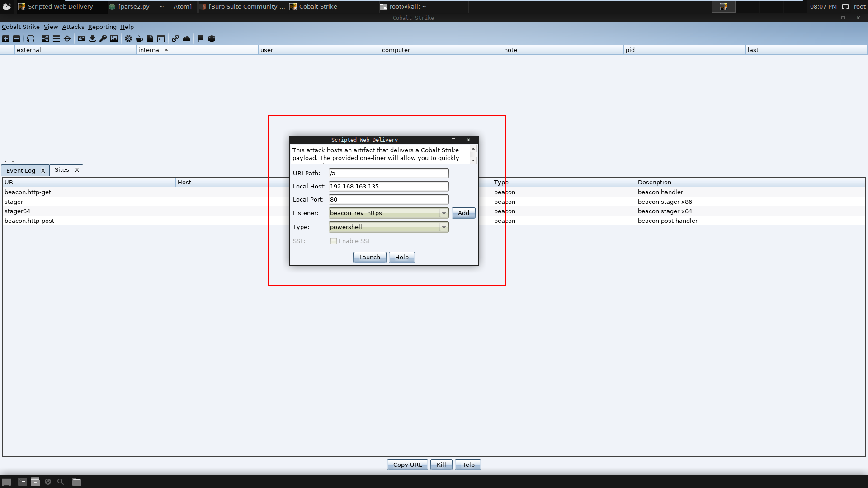
Task: Open credentials ID card icon
Action: pyautogui.click(x=81, y=39)
